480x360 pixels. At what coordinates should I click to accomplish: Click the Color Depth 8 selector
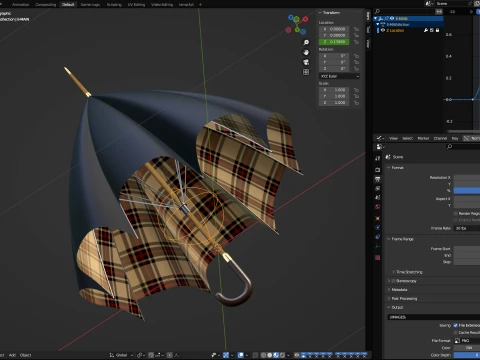(467, 355)
